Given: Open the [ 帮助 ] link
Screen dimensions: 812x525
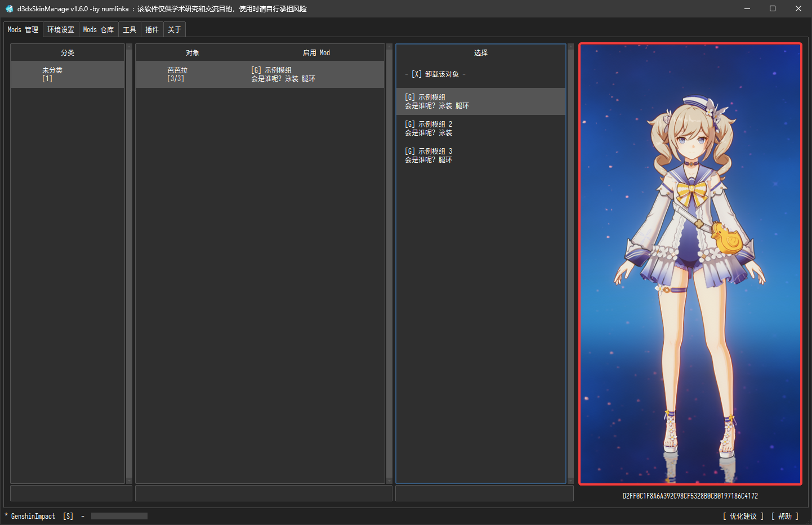Looking at the screenshot, I should coord(785,517).
